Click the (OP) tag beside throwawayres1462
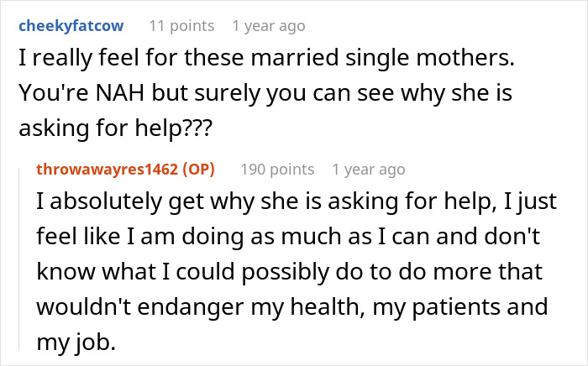 198,170
